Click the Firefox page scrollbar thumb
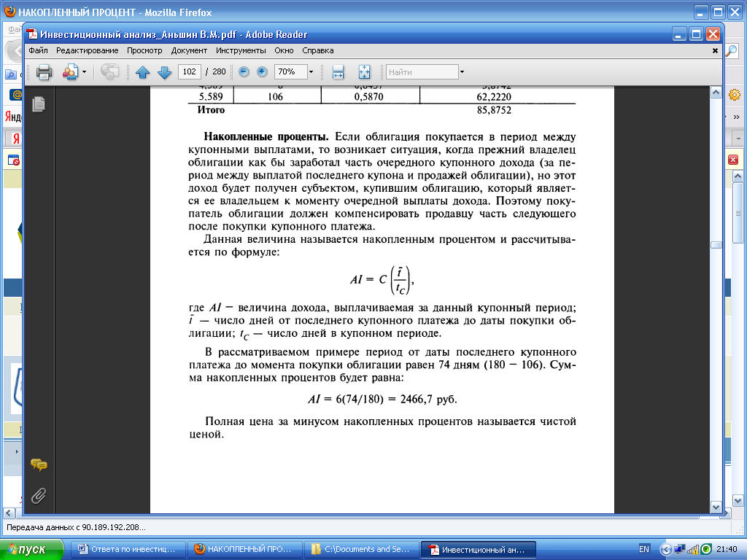 click(738, 212)
